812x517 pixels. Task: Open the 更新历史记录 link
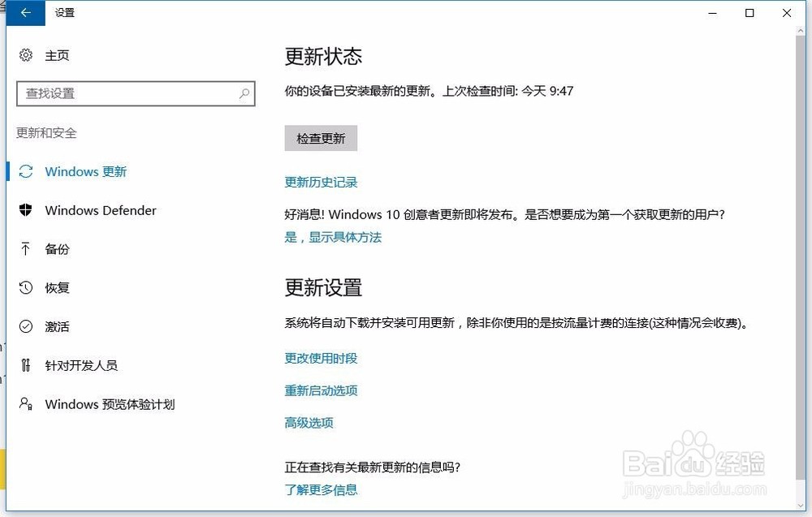point(321,182)
